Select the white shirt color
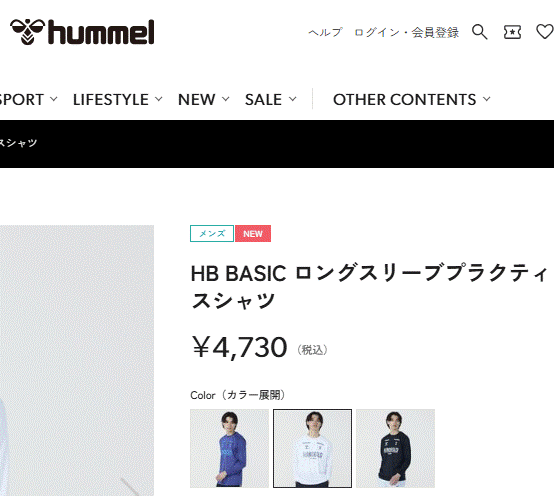The image size is (554, 496). click(x=312, y=448)
